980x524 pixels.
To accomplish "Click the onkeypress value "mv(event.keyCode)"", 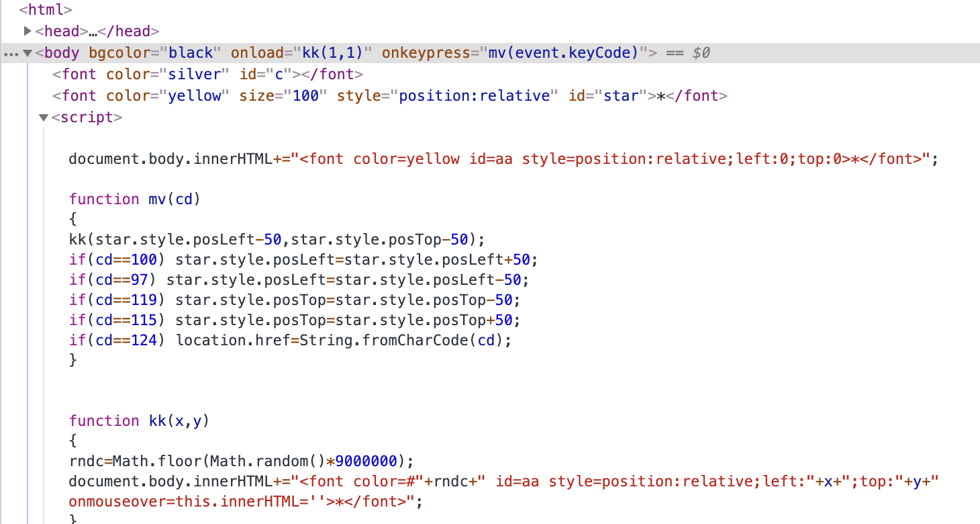I will [x=562, y=52].
